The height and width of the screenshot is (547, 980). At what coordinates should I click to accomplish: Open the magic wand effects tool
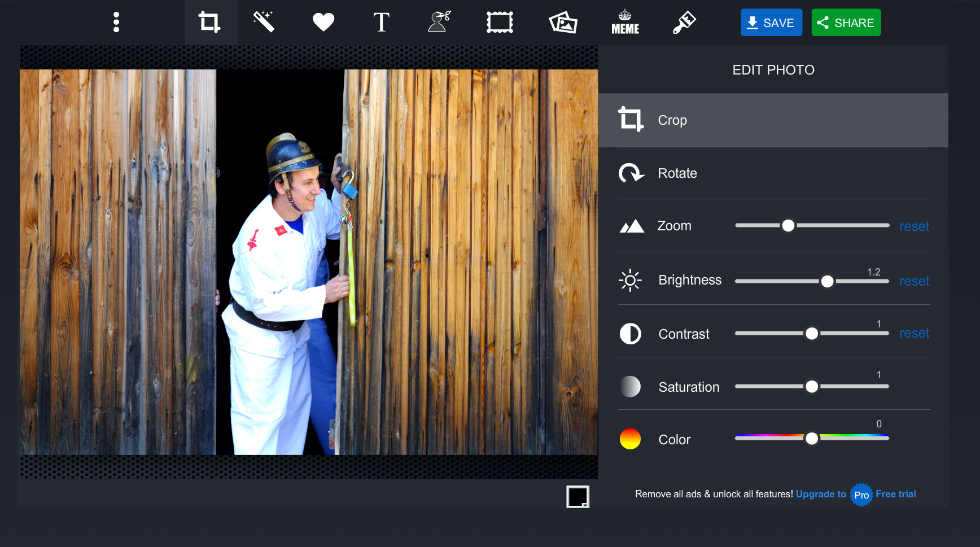(264, 23)
